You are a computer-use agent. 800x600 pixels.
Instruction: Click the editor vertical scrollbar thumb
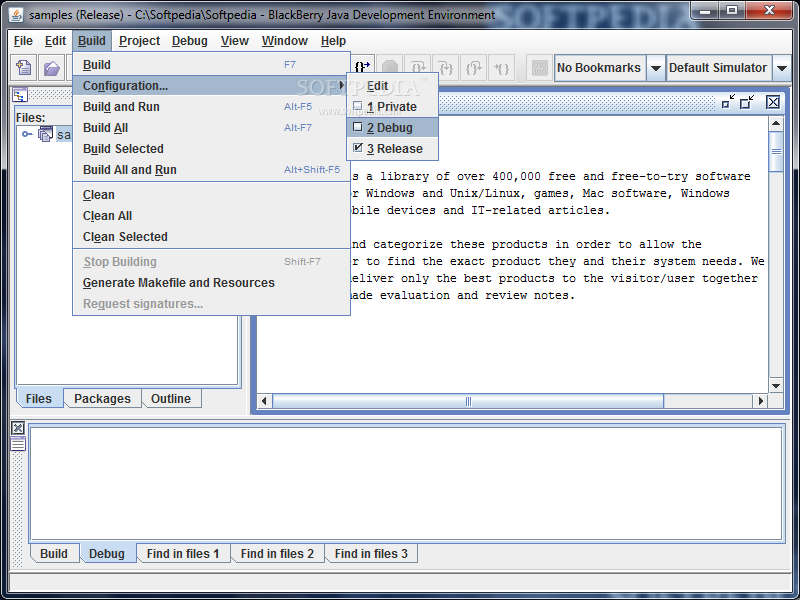tap(776, 152)
